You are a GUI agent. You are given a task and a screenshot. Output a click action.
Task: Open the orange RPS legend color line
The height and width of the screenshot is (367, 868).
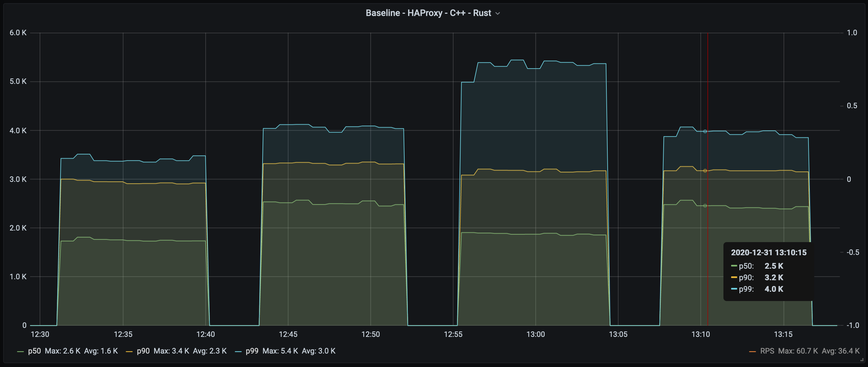click(752, 352)
